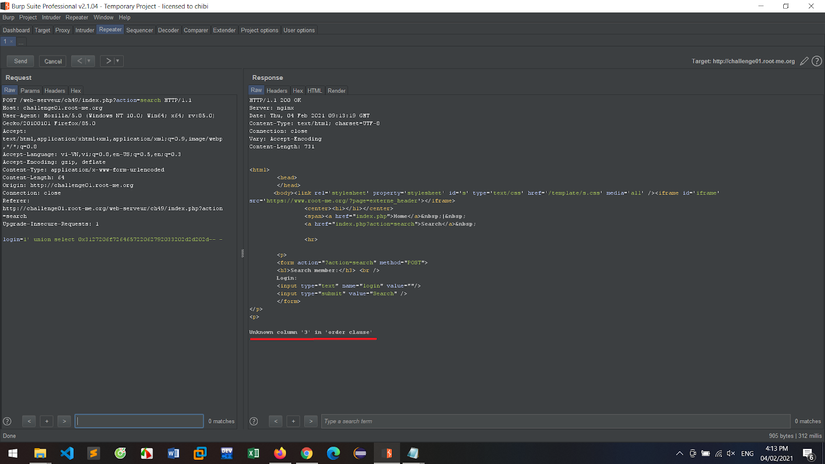Send the request

tap(20, 61)
